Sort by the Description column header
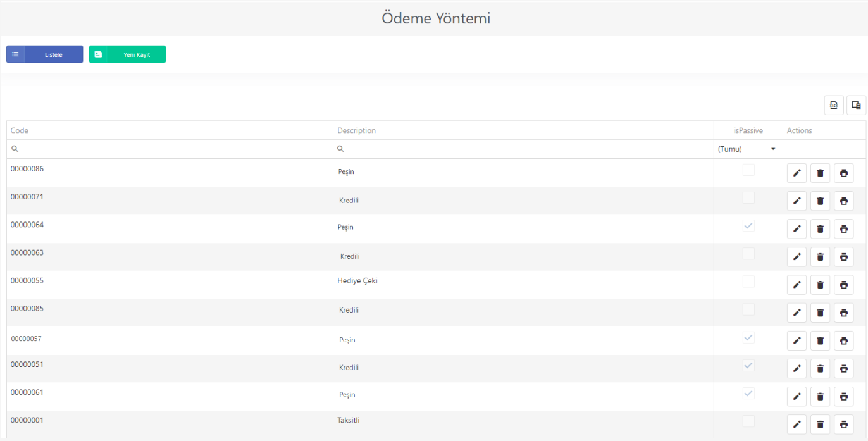868x441 pixels. tap(523, 130)
